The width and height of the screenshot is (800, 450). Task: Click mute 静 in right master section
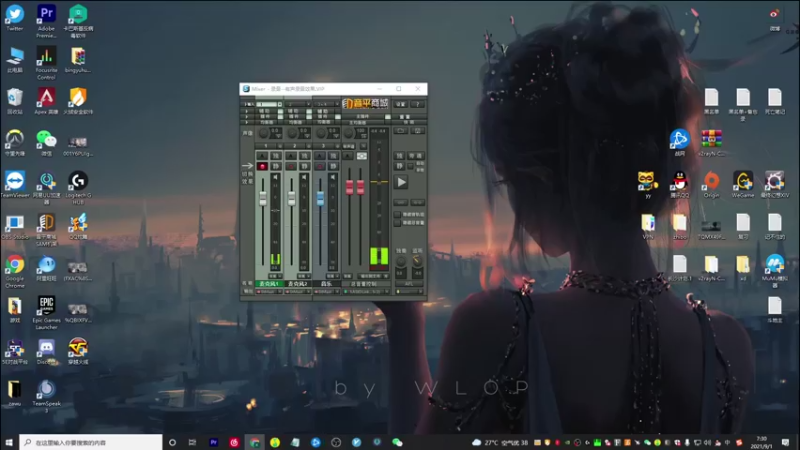pos(399,166)
